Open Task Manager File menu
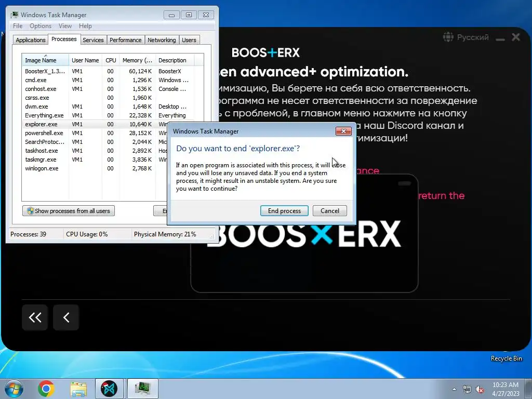Viewport: 532px width, 399px height. (18, 26)
